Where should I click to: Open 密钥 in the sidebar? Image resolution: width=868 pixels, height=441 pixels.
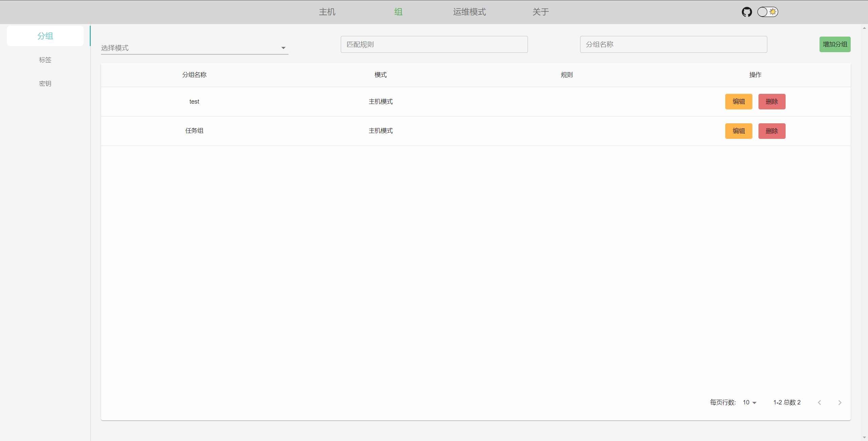point(45,84)
